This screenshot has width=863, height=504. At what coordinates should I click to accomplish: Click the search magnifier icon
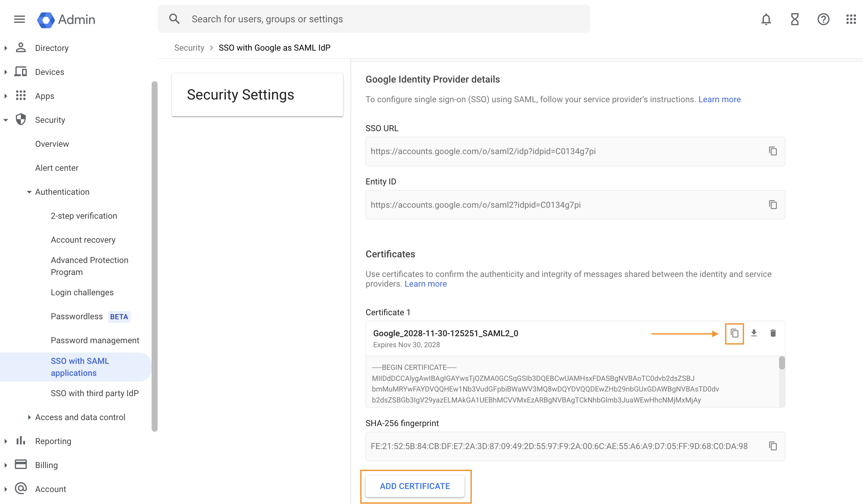pyautogui.click(x=174, y=19)
